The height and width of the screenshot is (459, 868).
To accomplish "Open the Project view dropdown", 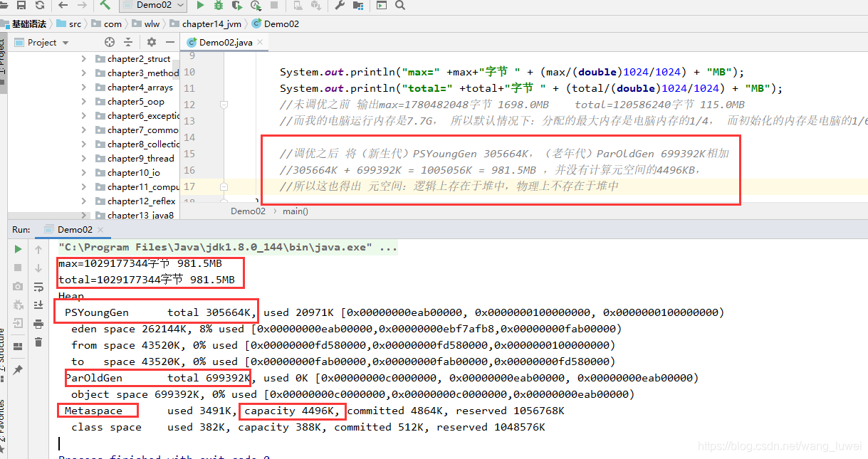I will click(41, 42).
